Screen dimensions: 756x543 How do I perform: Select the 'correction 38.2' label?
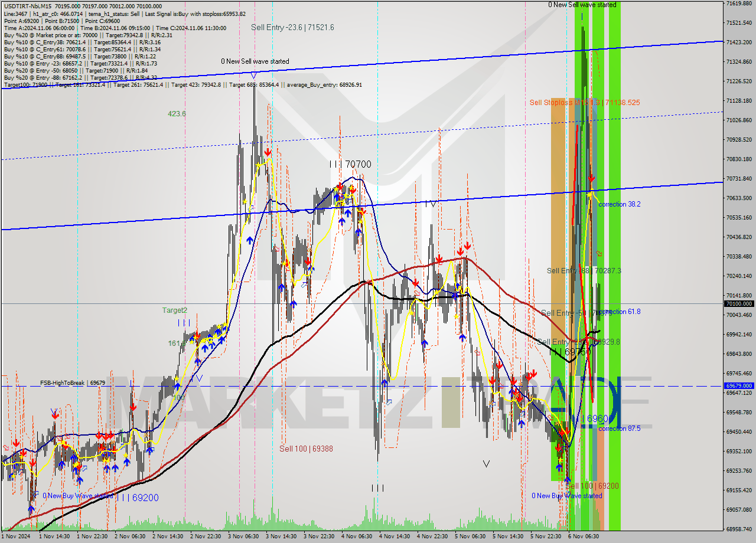620,204
